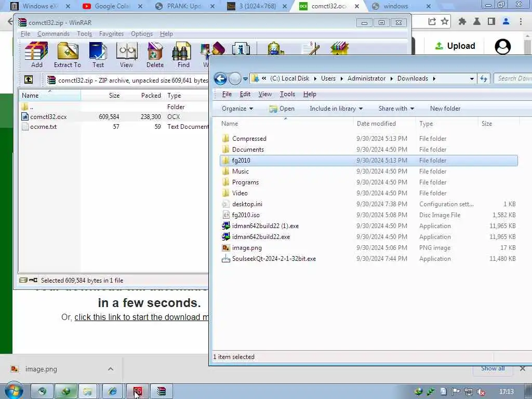Click the Upload button on webpage
Viewport: 532px width, 399px height.
coord(455,46)
